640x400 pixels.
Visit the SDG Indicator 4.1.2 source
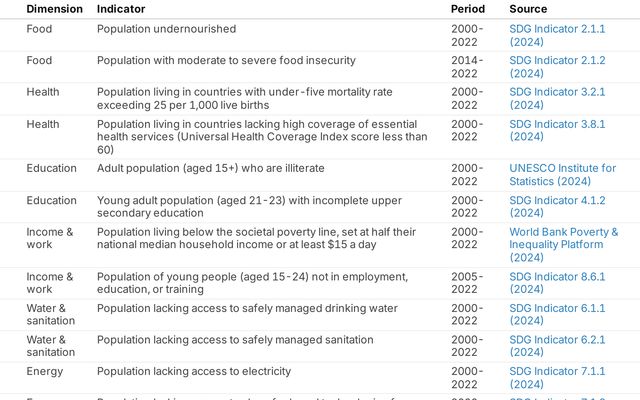557,200
